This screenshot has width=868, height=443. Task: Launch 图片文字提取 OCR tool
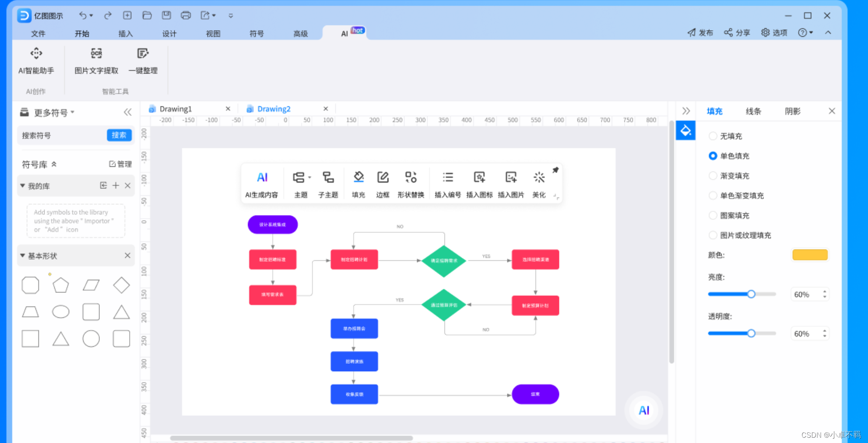[x=96, y=61]
